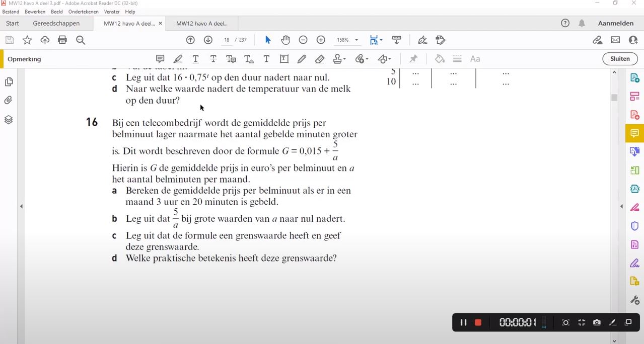Add a sticky note comment
Image resolution: width=644 pixels, height=344 pixels.
tap(160, 59)
